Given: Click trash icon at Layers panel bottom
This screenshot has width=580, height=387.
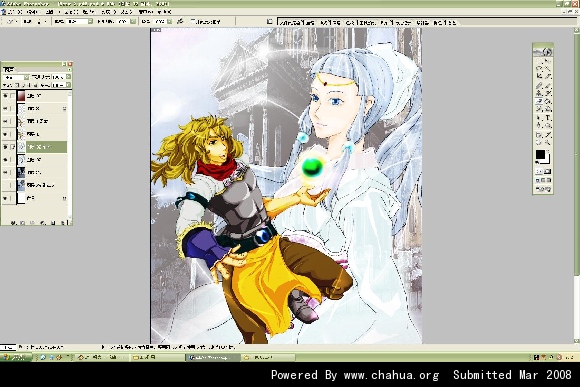Looking at the screenshot, I should pyautogui.click(x=63, y=223).
